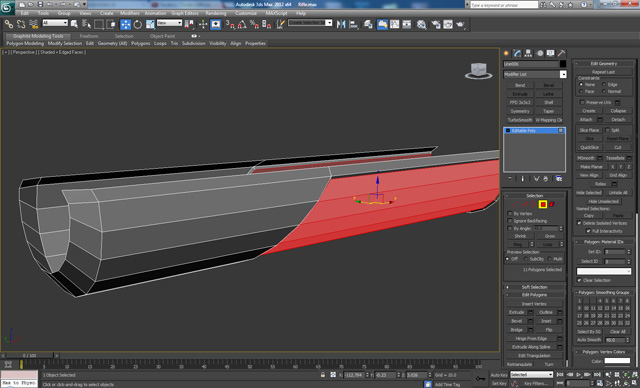This screenshot has width=640, height=388.
Task: Tick the By Vertex checkbox
Action: pyautogui.click(x=510, y=213)
